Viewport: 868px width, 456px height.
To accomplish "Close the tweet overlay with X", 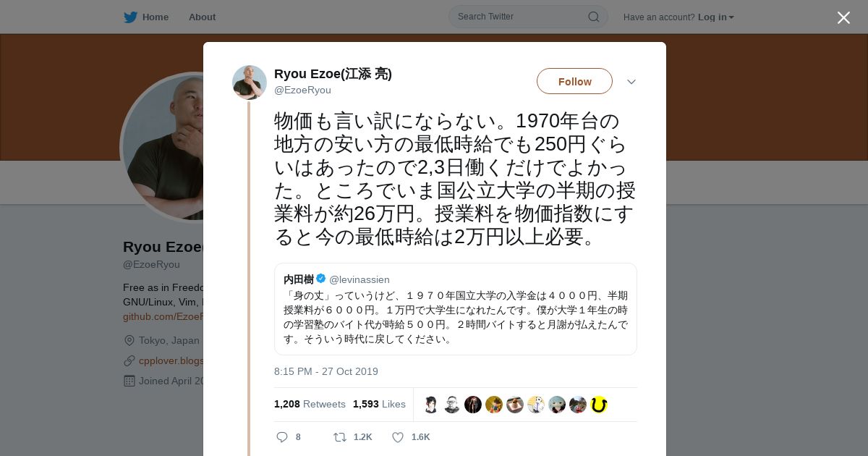I will (843, 17).
